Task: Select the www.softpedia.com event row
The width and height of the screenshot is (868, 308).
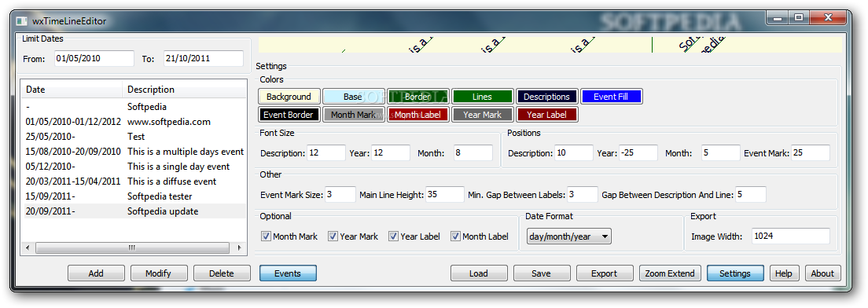Action: click(x=134, y=122)
